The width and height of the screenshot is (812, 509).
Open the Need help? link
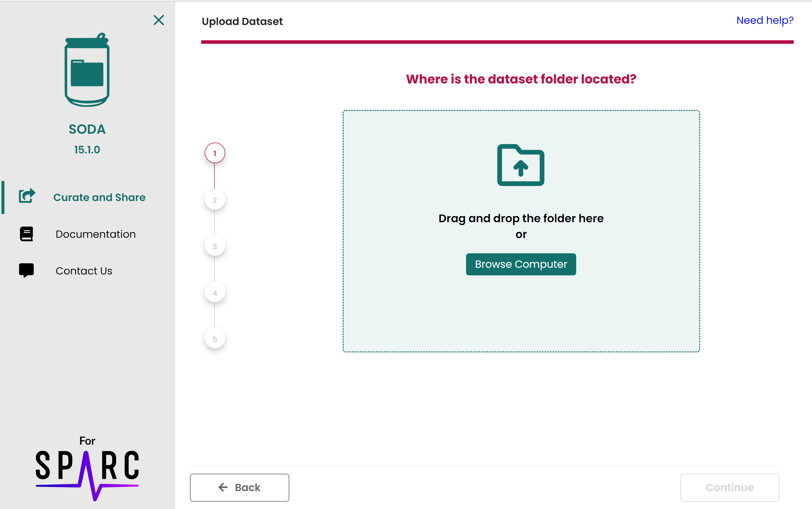(x=765, y=20)
